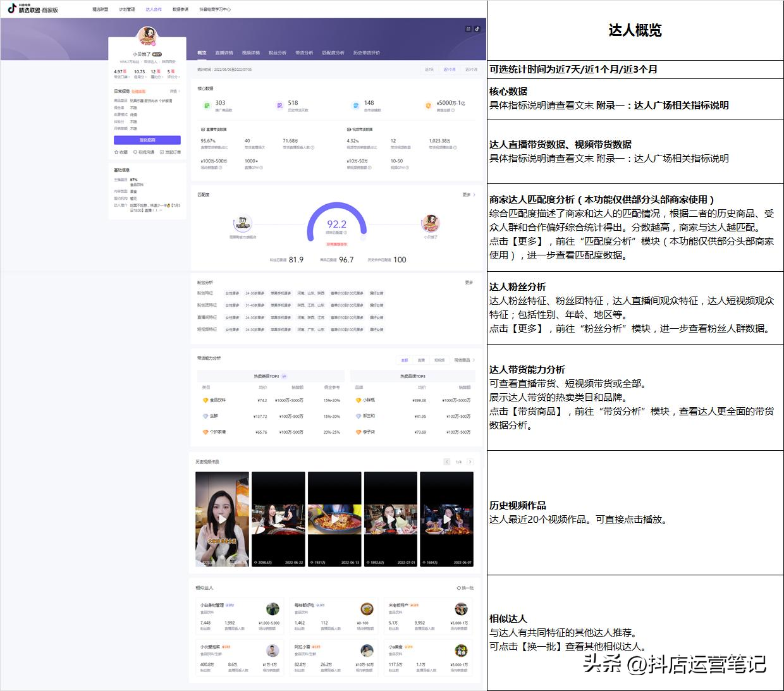Screen dimensions: 784x691
Task: Select the 近3个月 time range
Action: (472, 70)
